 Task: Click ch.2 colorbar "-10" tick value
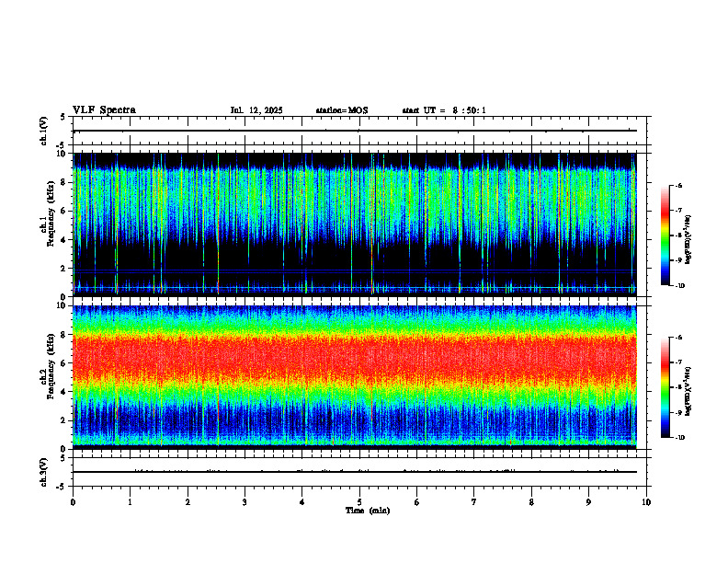tap(679, 438)
